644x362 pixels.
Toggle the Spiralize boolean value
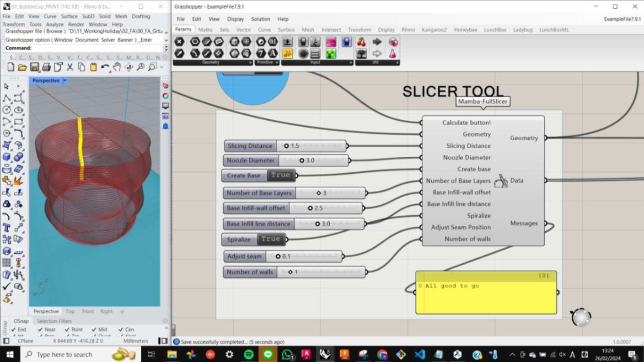point(270,239)
